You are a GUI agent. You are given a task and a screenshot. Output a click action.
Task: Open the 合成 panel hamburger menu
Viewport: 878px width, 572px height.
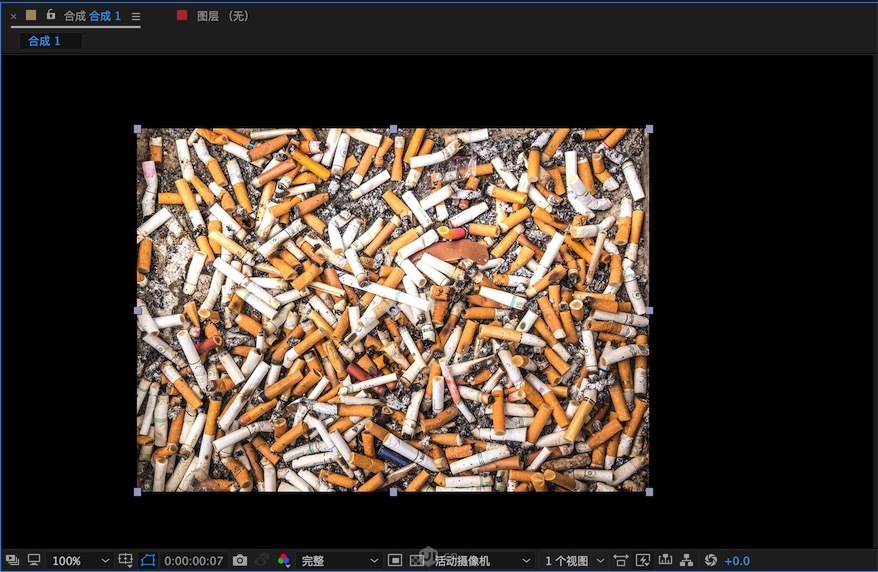tap(136, 16)
